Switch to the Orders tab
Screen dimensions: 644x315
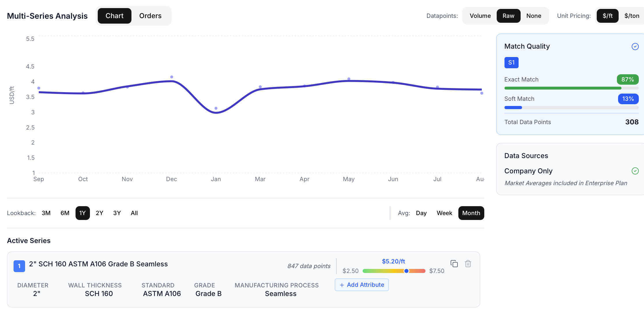(x=150, y=16)
